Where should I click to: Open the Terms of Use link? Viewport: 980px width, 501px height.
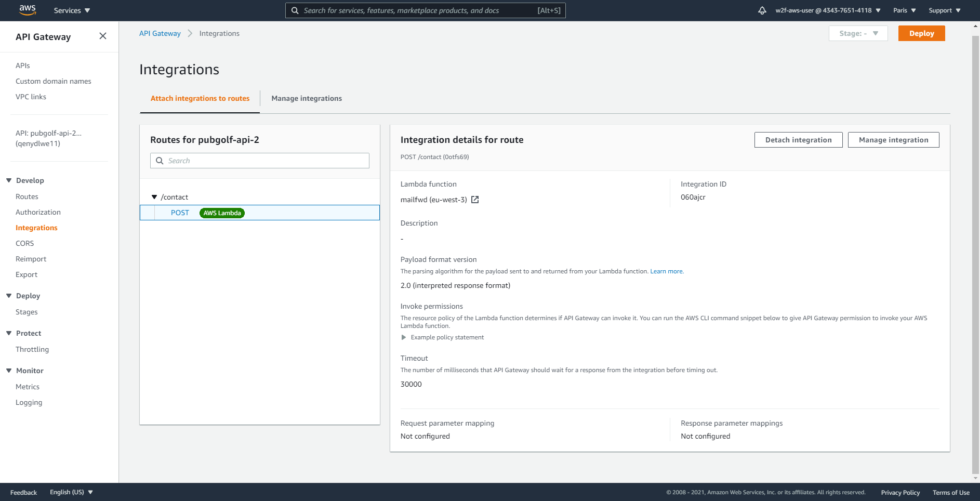click(x=951, y=493)
